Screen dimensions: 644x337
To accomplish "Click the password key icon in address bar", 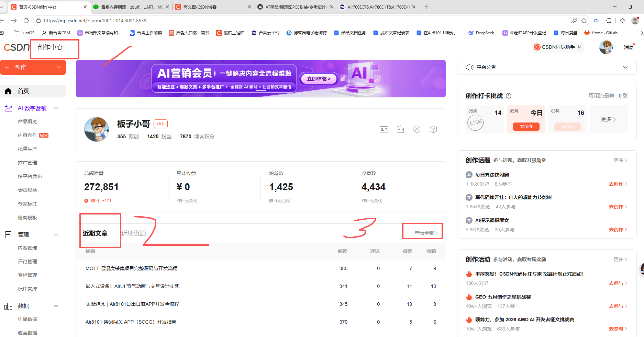I will (574, 21).
